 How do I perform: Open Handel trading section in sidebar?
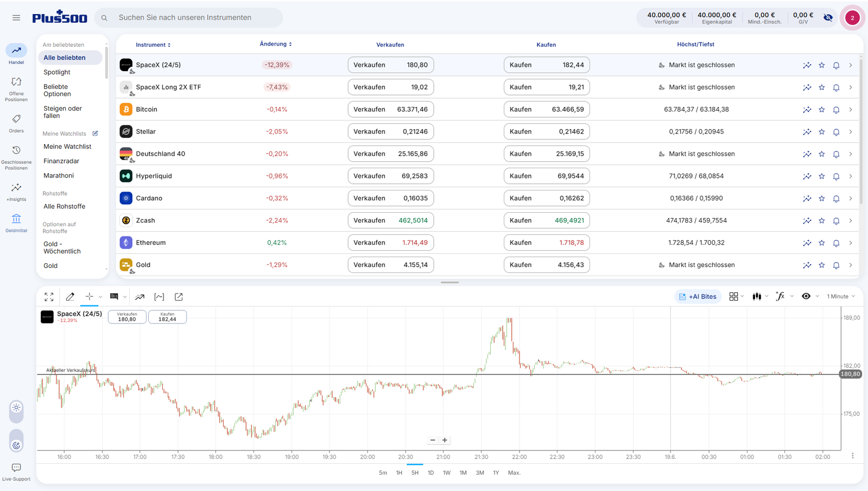[16, 54]
